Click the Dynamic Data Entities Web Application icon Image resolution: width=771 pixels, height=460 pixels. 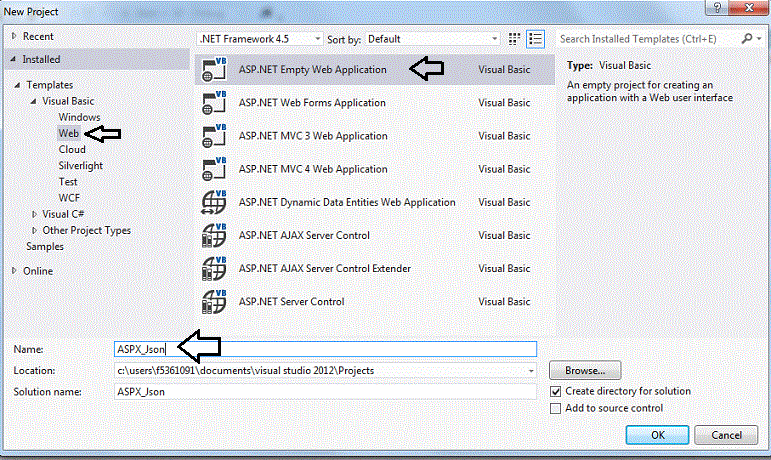(214, 202)
